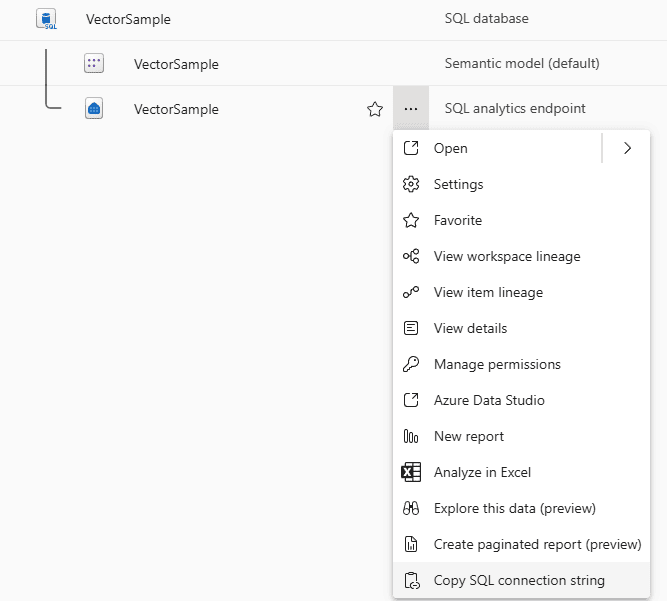Viewport: 667px width, 601px height.
Task: Click the external link icon beside Azure Data Studio
Action: 411,400
